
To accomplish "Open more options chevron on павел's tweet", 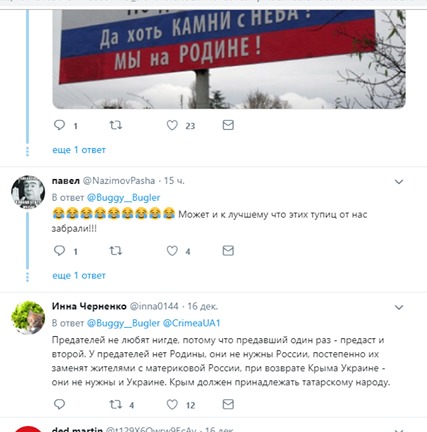I will click(x=399, y=182).
